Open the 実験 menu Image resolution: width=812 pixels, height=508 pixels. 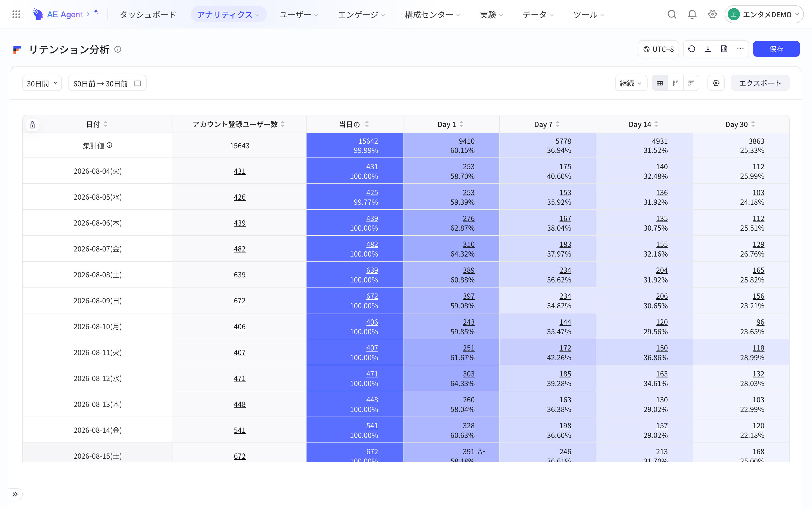click(491, 14)
